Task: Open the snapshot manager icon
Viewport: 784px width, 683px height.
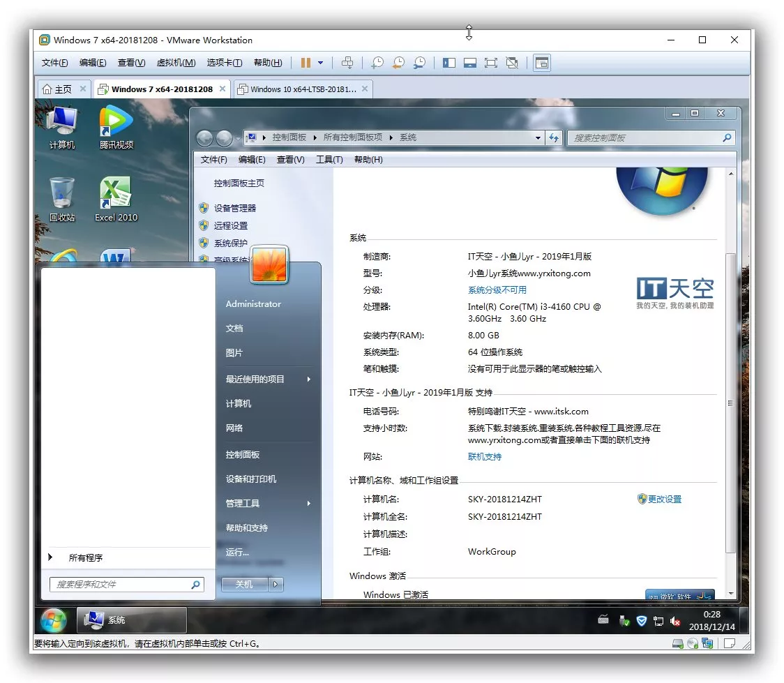Action: tap(419, 63)
